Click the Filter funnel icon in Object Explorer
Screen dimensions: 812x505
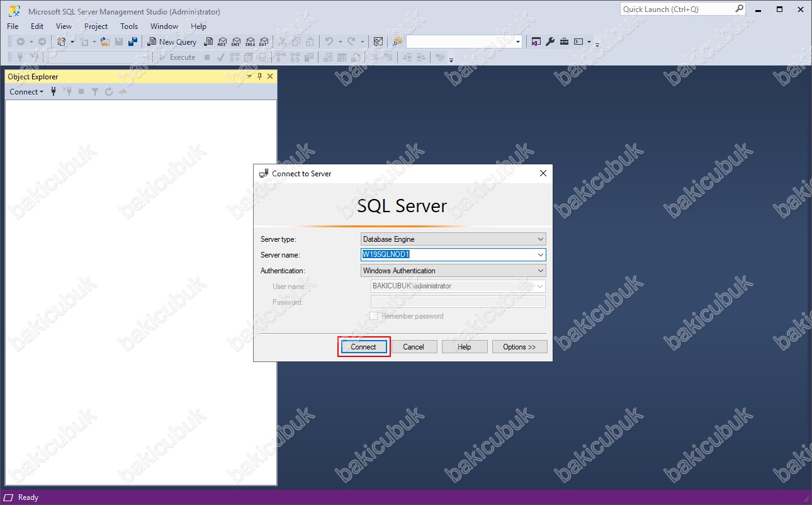[95, 92]
